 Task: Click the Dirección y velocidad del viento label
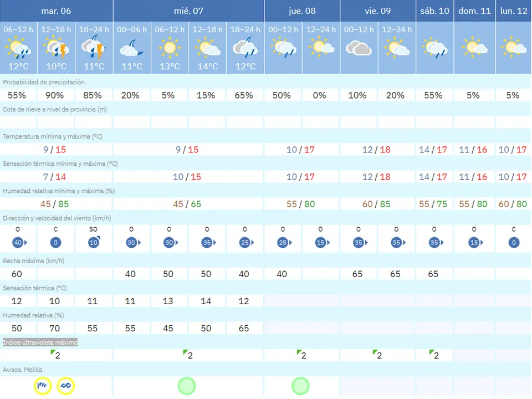pos(57,218)
